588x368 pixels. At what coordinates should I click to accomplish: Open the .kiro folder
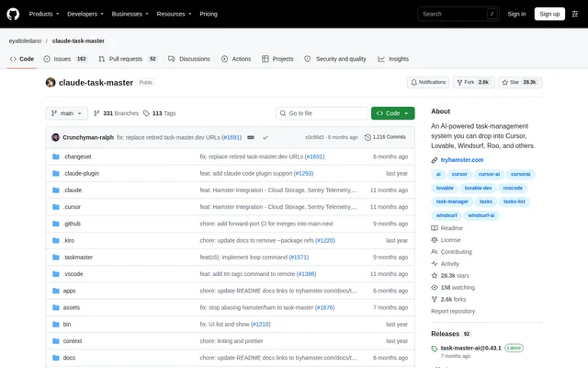tap(69, 240)
